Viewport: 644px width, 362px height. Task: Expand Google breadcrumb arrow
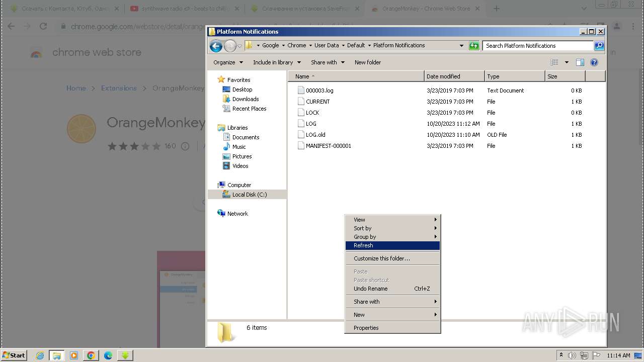pyautogui.click(x=282, y=45)
